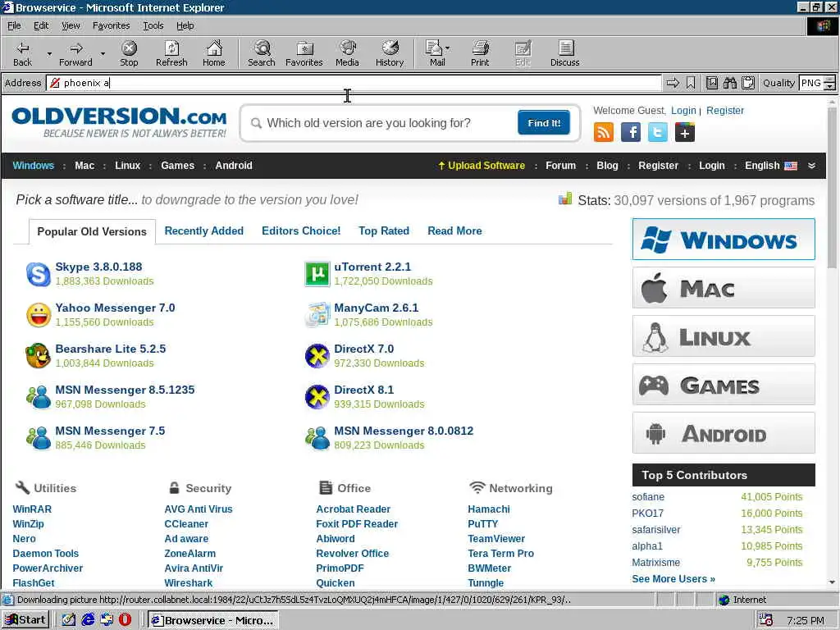Click the bookmark icon beside address bar
The width and height of the screenshot is (840, 630).
[x=691, y=83]
